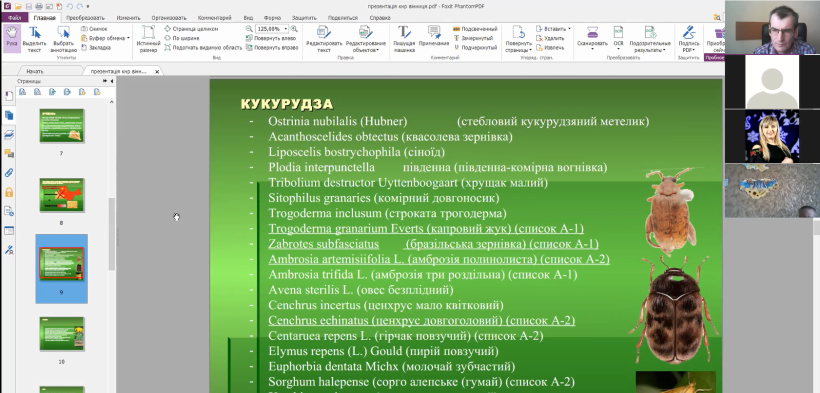Open the Comments panel in sidebar
Screen dimensions: 820x393
[9, 154]
